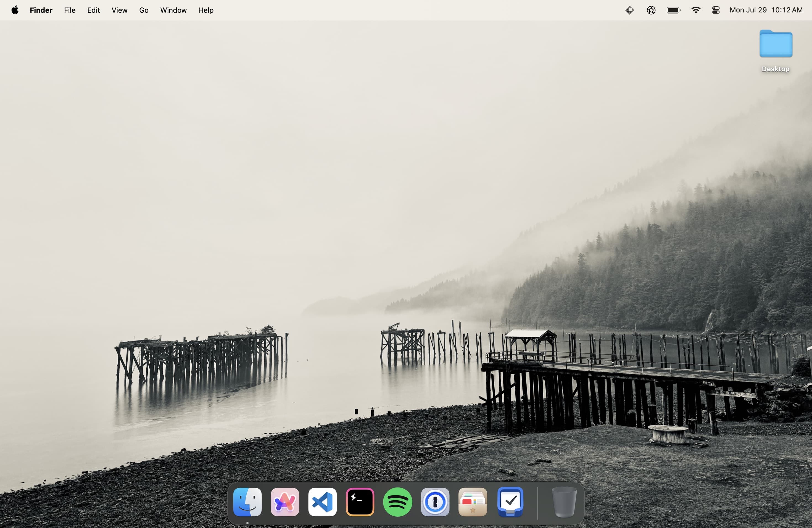Launch Spotify from the Dock
This screenshot has width=812, height=528.
pos(397,501)
